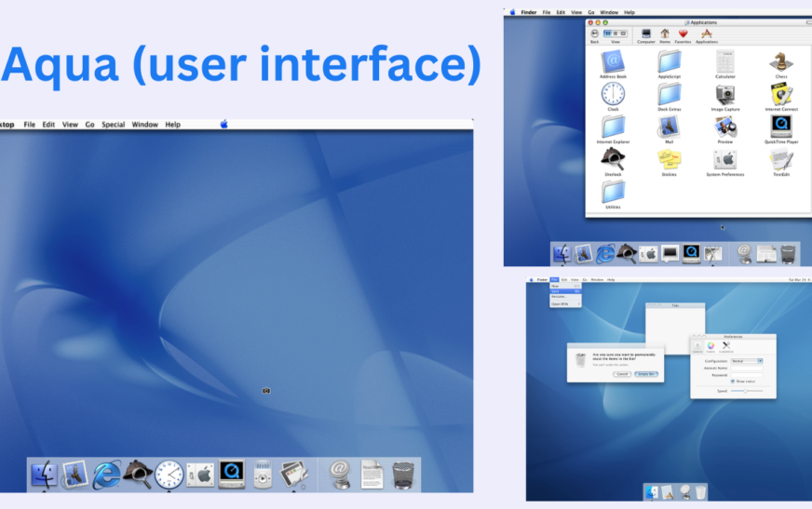Open the Utilities folder
Screen dimensions: 812x509
613,194
